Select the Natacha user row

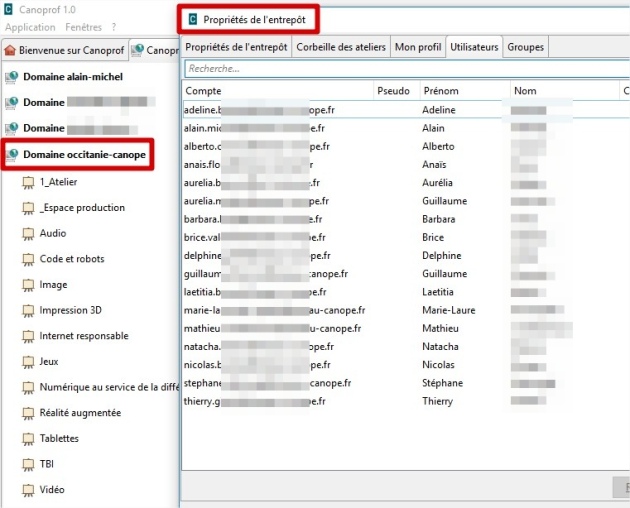(406, 346)
